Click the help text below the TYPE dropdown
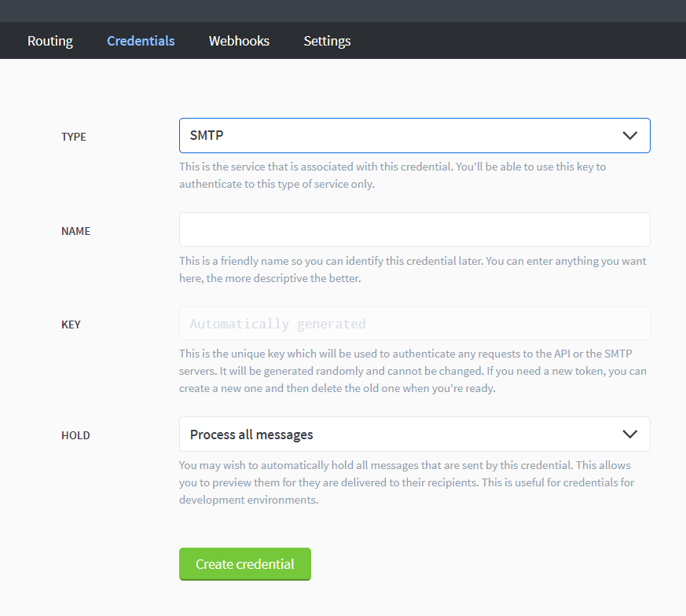The width and height of the screenshot is (686, 616). pos(392,175)
